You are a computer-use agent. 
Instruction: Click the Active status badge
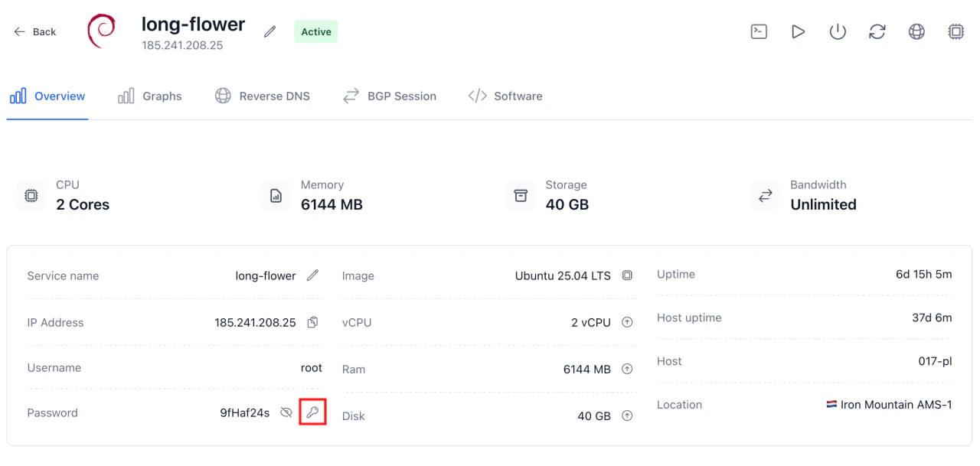(316, 31)
